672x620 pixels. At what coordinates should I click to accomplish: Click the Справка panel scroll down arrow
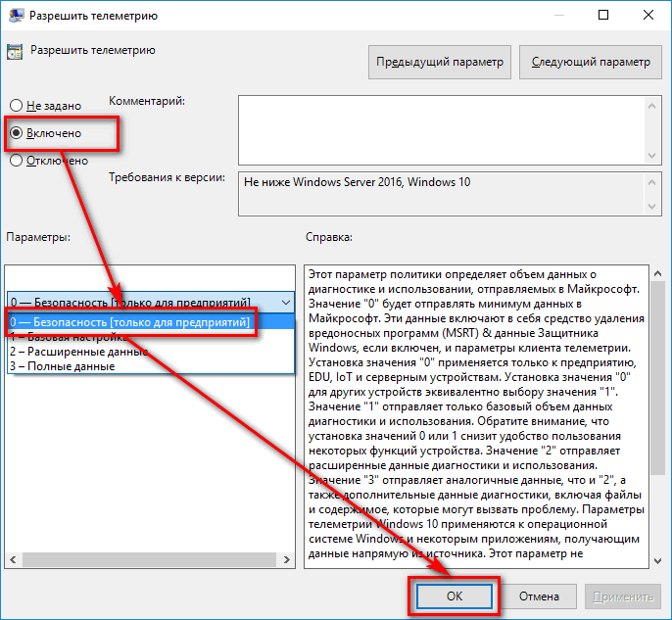coord(658,561)
